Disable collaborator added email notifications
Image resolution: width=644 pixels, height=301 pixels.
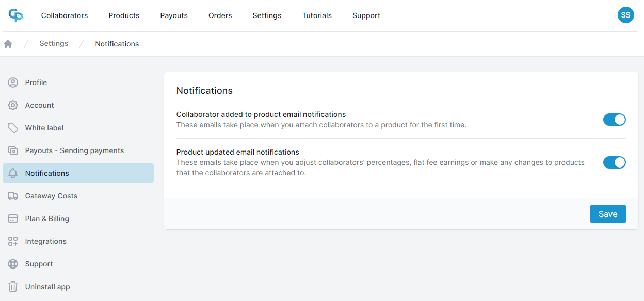tap(614, 119)
